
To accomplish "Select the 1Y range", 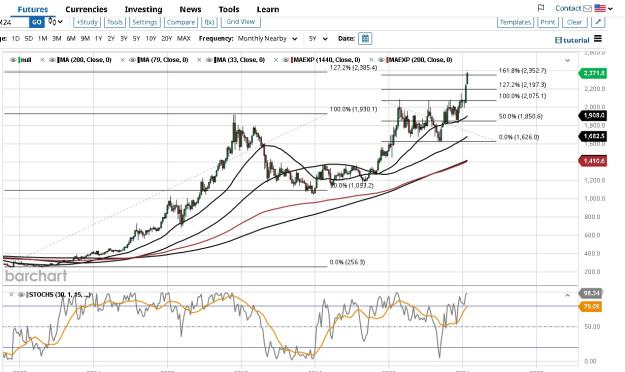I will [x=98, y=39].
